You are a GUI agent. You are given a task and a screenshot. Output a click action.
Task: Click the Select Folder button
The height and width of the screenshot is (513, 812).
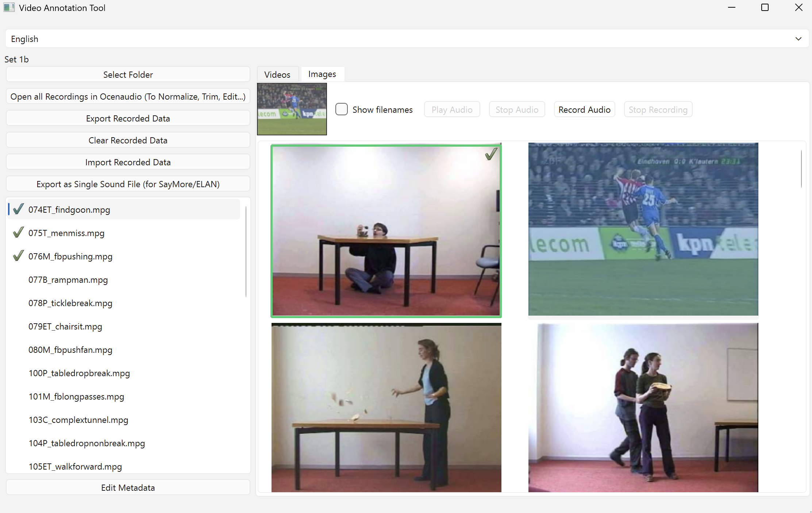coord(128,74)
